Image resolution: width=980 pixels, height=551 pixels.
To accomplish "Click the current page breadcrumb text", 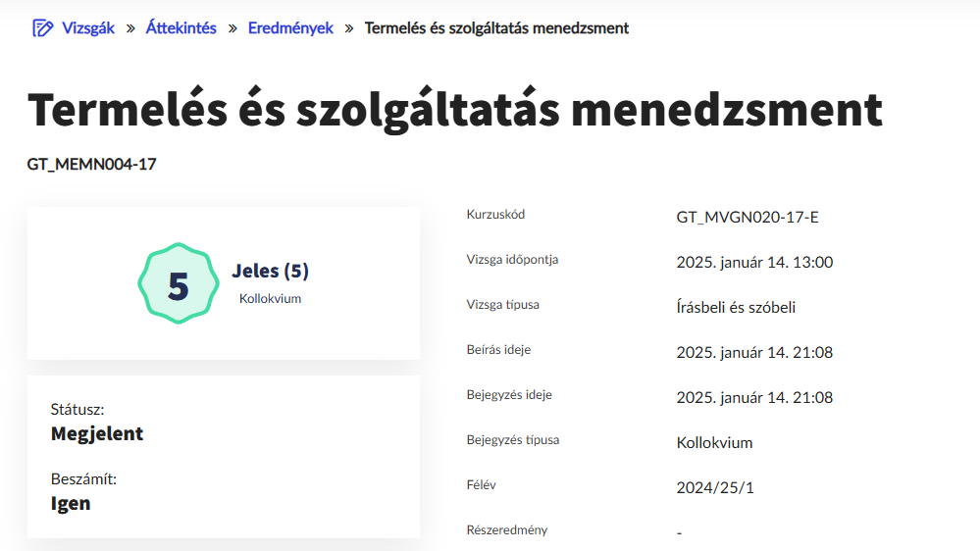I will pyautogui.click(x=496, y=28).
